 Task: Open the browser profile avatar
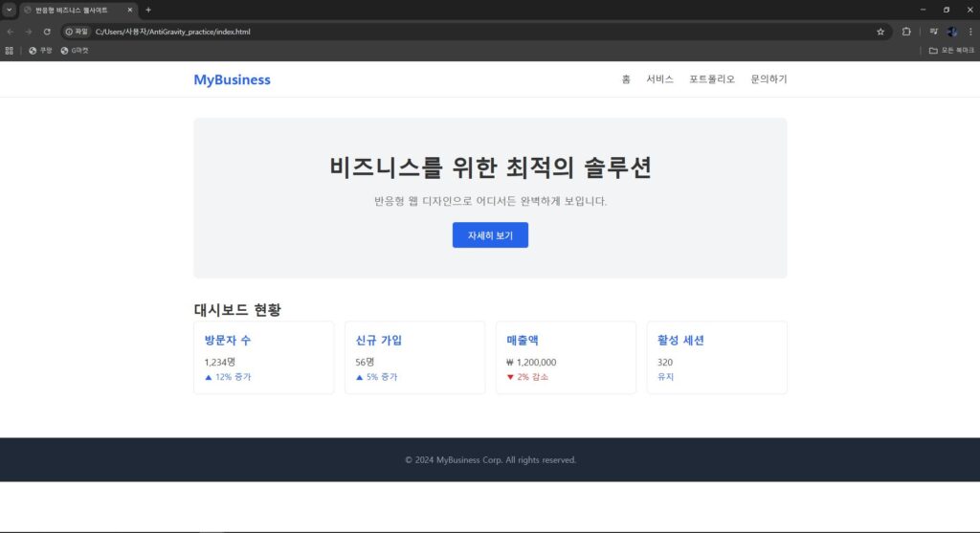pos(952,32)
